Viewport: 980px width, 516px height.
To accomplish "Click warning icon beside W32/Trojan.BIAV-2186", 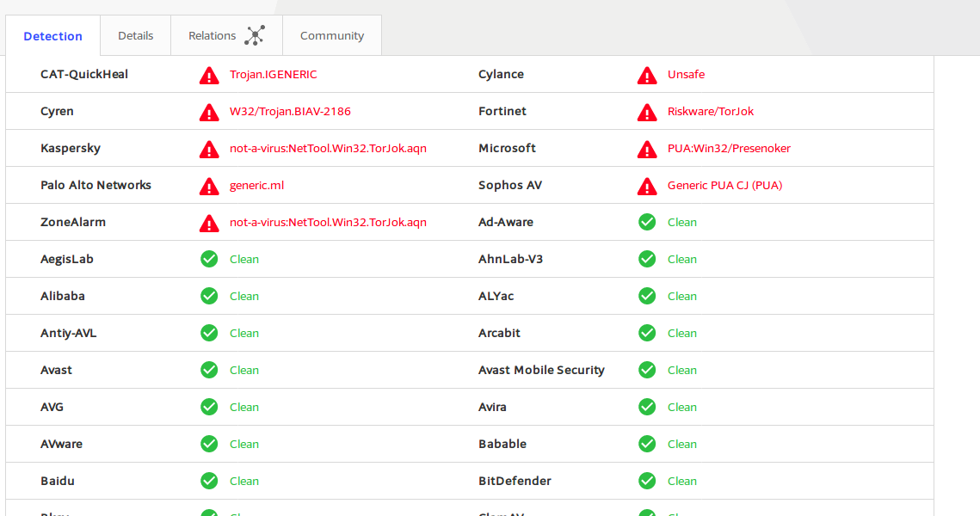I will point(209,113).
